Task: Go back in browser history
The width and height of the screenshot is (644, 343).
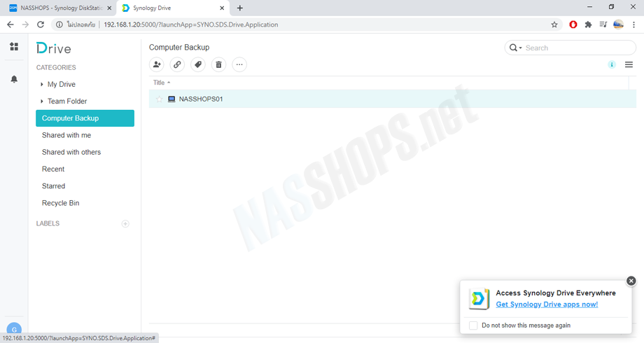Action: (10, 24)
